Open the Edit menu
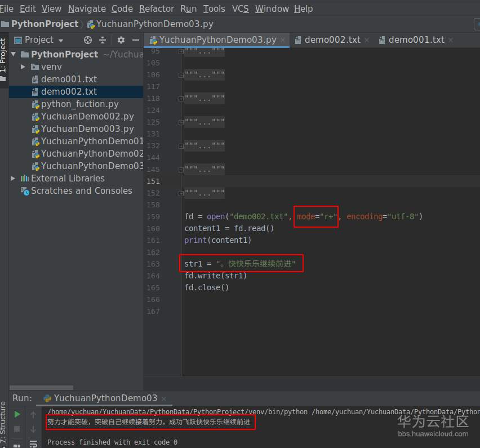Screen dimensions: 480x448 28,8
